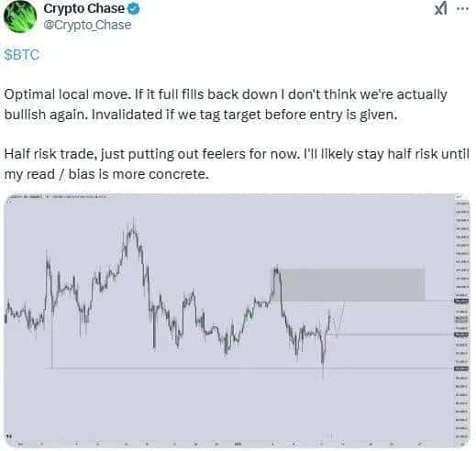Click the projected zigzag path drawing
Image resolution: width=476 pixels, height=451 pixels.
[338, 319]
